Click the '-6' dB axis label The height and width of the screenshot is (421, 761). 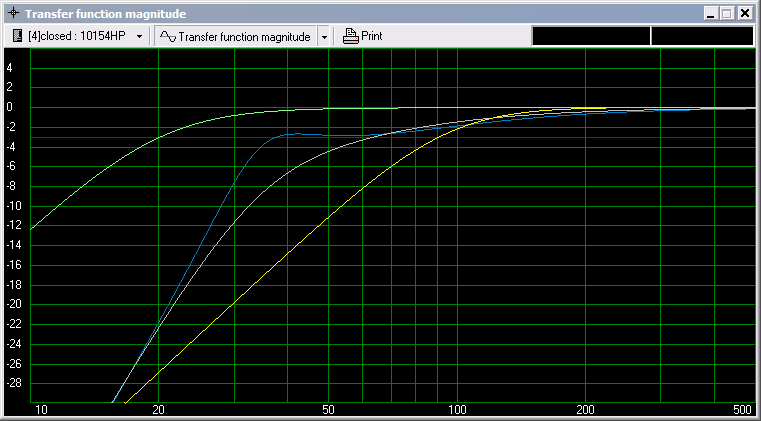(x=11, y=167)
